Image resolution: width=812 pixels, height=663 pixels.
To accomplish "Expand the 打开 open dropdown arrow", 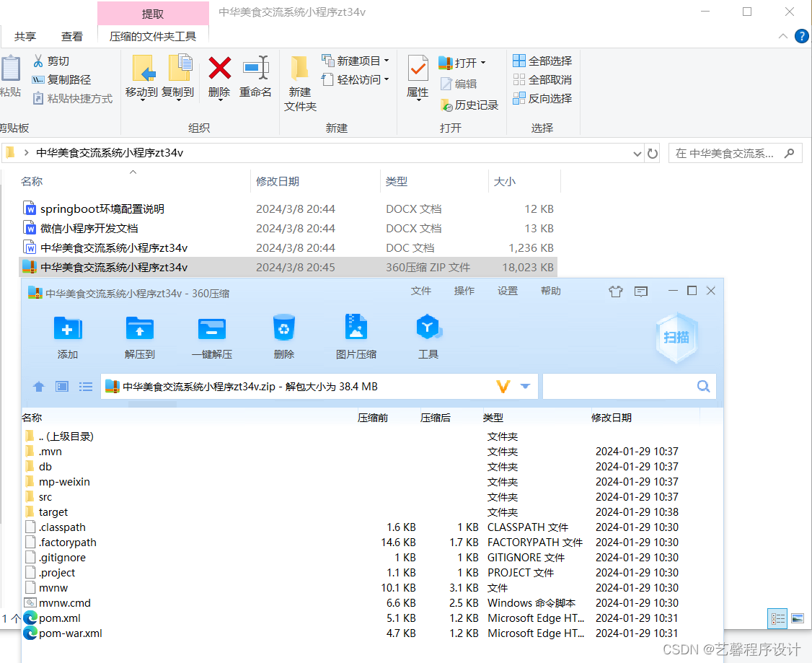I will point(482,63).
